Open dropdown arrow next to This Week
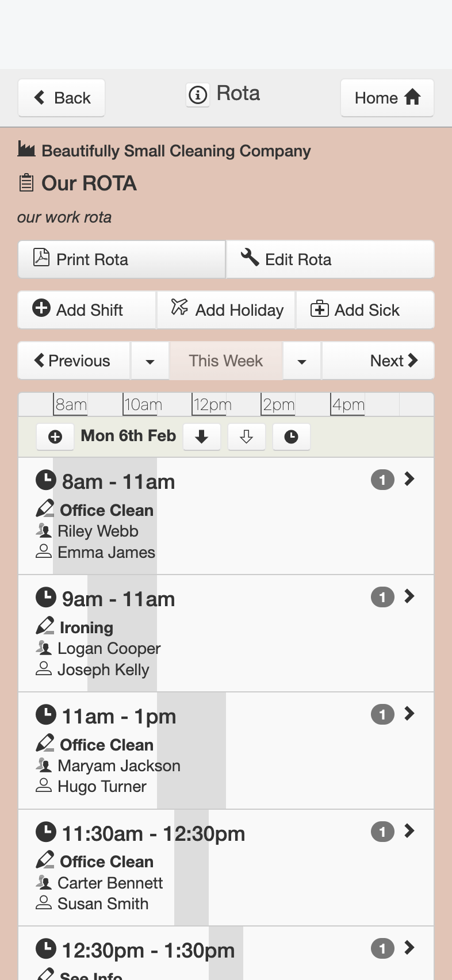This screenshot has height=980, width=452. pyautogui.click(x=302, y=361)
